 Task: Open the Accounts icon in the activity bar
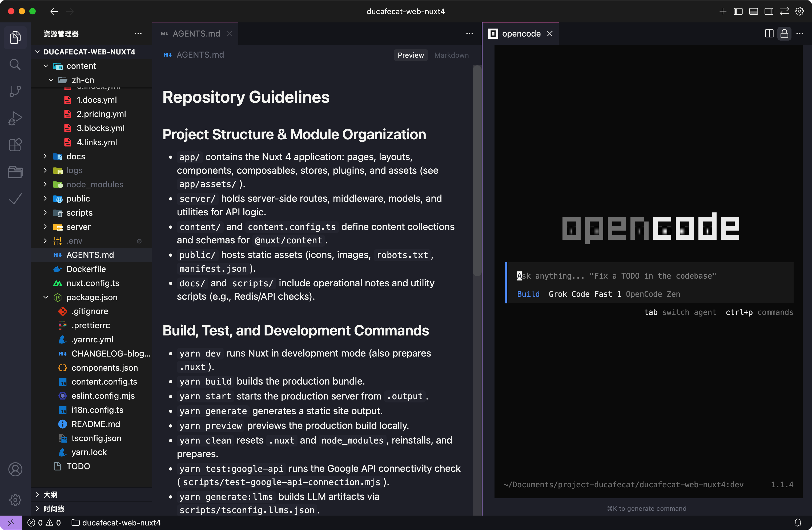[x=15, y=469]
